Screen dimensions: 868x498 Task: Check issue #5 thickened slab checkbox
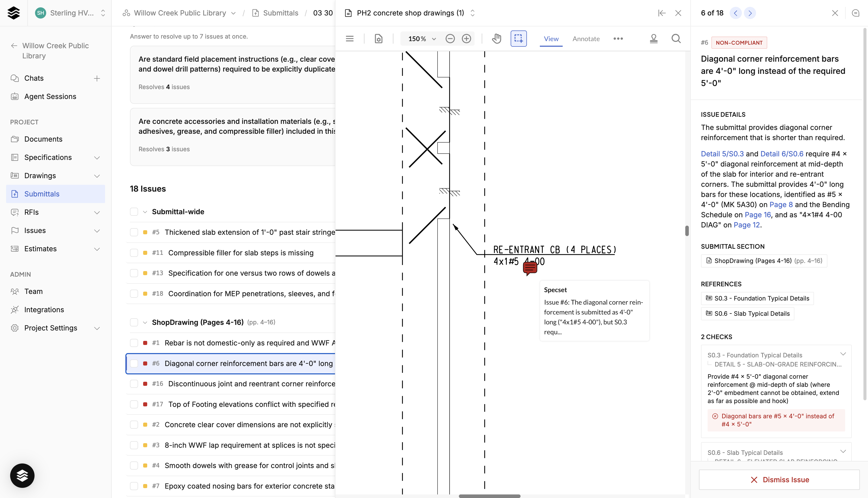(x=134, y=232)
